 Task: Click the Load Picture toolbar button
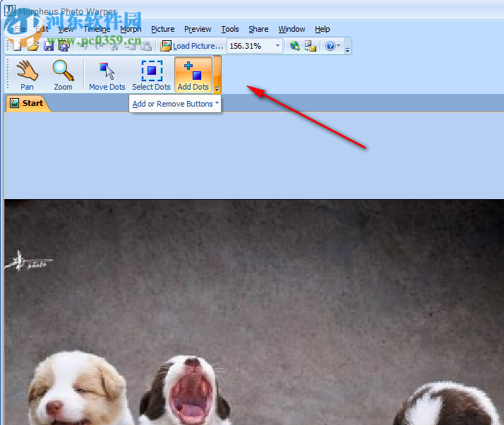[191, 46]
